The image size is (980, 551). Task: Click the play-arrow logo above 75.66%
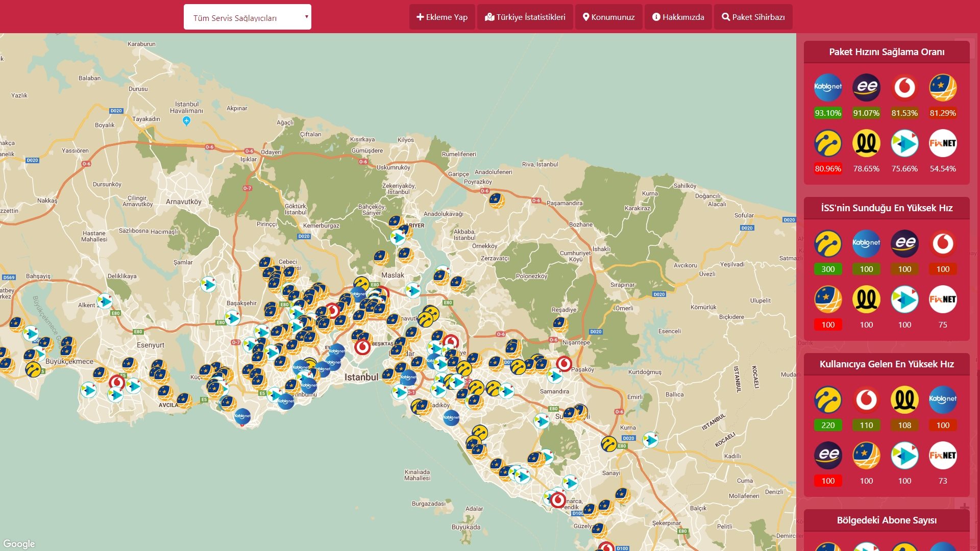[x=904, y=143]
